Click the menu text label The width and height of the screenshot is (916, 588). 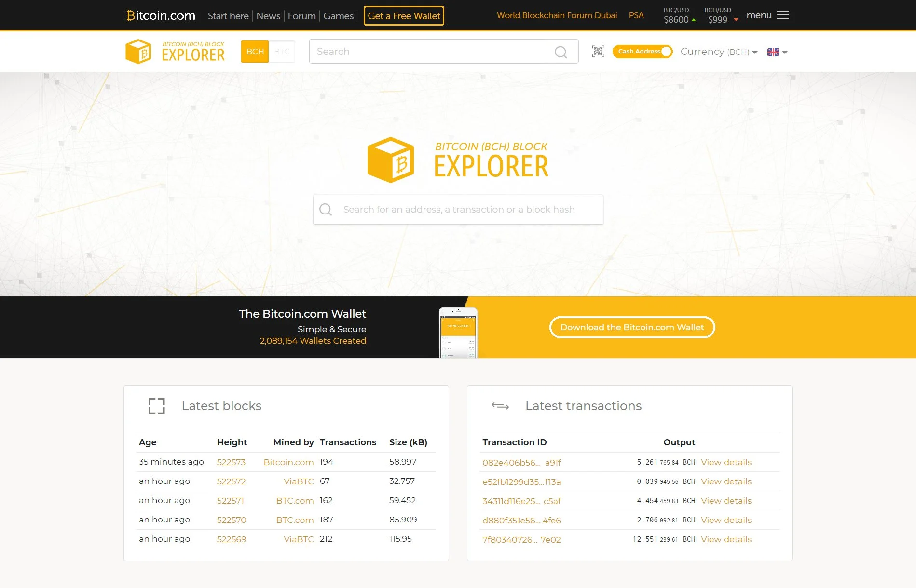[759, 15]
